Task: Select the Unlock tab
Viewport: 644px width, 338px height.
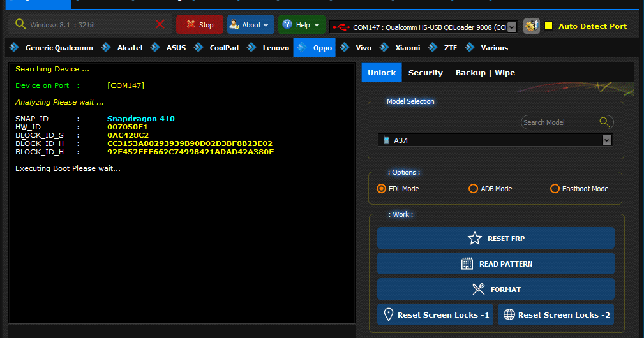Action: point(382,73)
